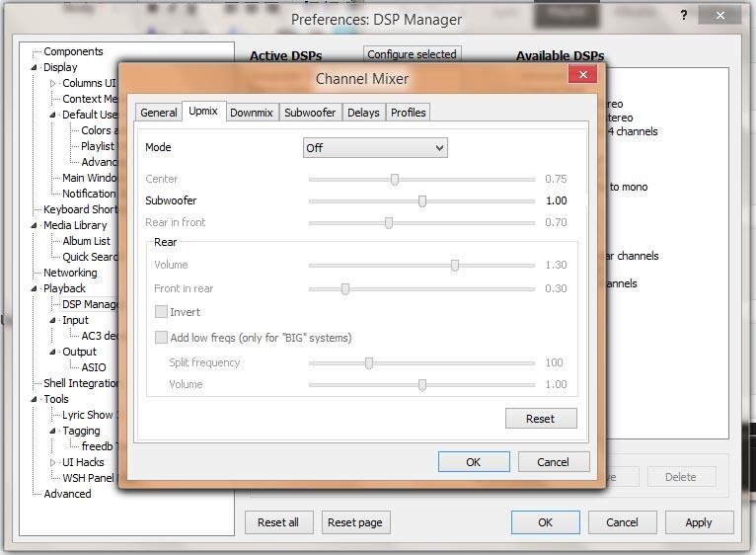Collapse the Media Library node

[x=35, y=225]
